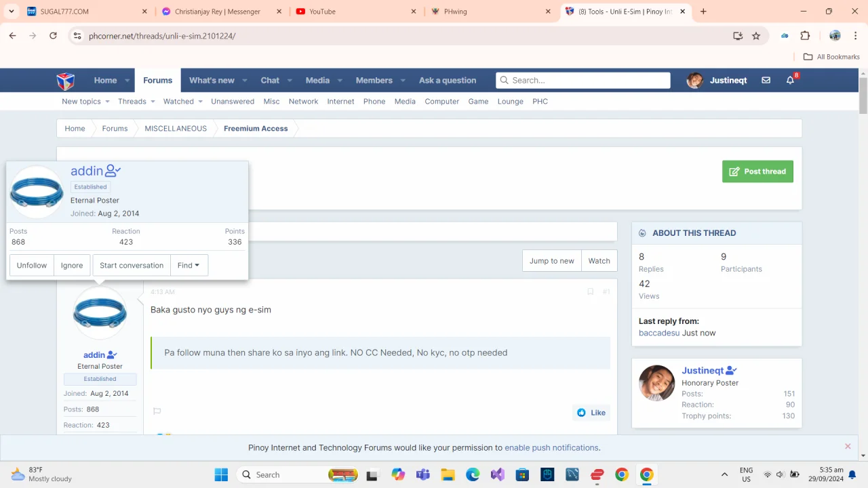Viewport: 868px width, 488px height.
Task: Click the Post thread button
Action: click(x=757, y=171)
